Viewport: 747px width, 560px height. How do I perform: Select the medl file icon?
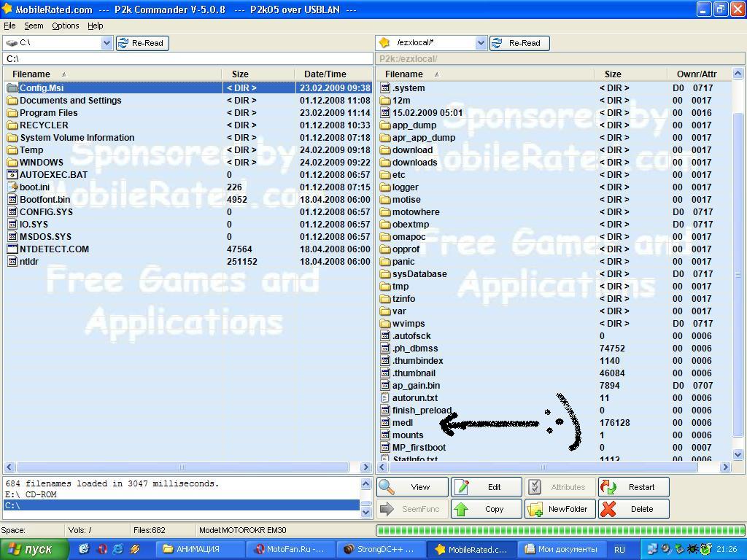(385, 422)
